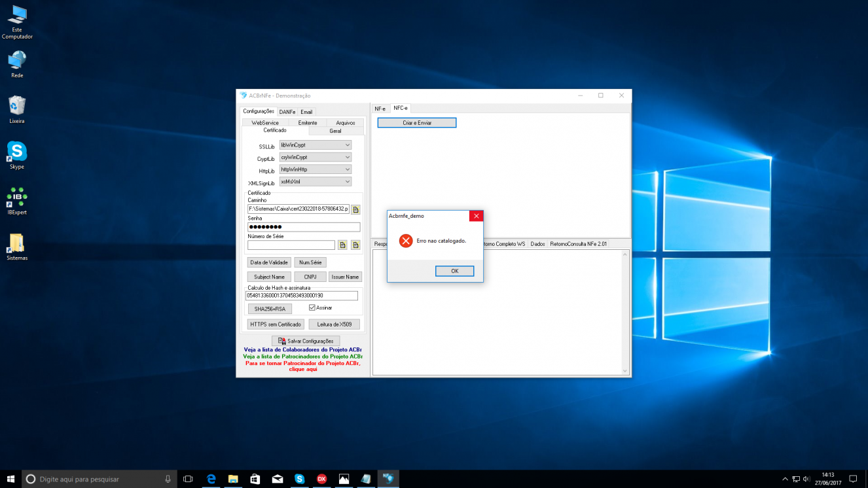Click the Leitura de X509 button
Viewport: 868px width, 488px height.
335,324
